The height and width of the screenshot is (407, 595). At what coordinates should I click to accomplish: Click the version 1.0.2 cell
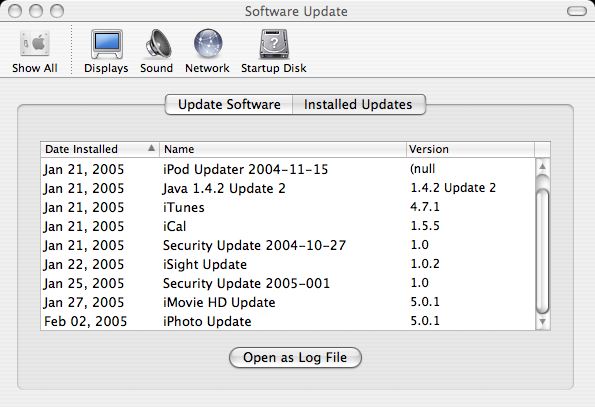(x=425, y=264)
